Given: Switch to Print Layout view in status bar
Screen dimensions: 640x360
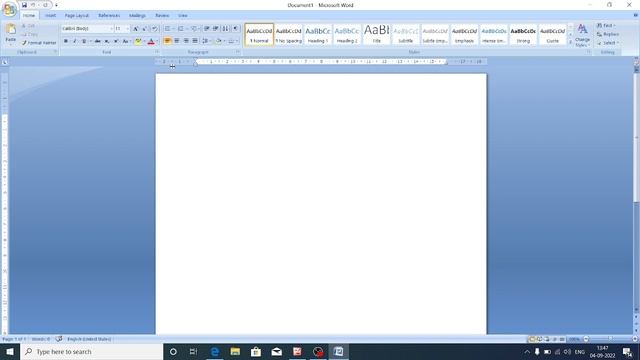Looking at the screenshot, I should pos(532,339).
